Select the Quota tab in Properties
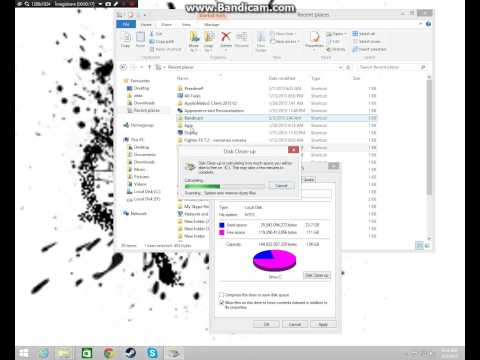The height and width of the screenshot is (360, 480). point(309,180)
